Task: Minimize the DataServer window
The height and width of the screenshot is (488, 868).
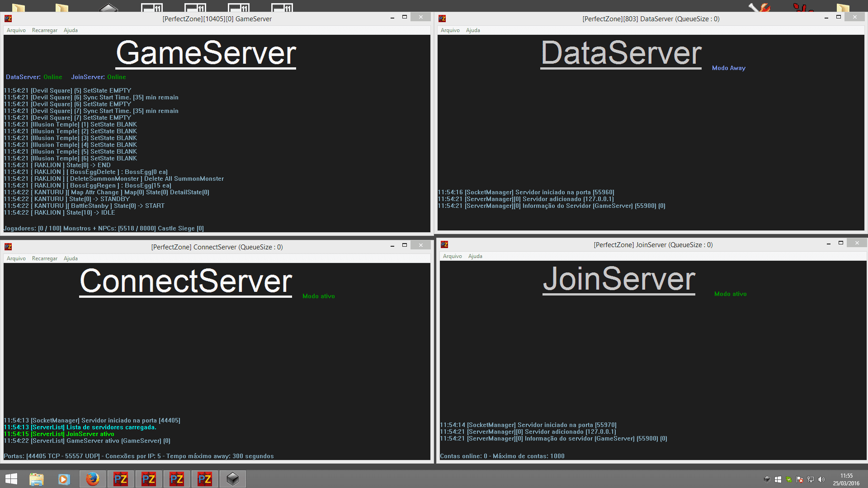Action: click(x=826, y=17)
